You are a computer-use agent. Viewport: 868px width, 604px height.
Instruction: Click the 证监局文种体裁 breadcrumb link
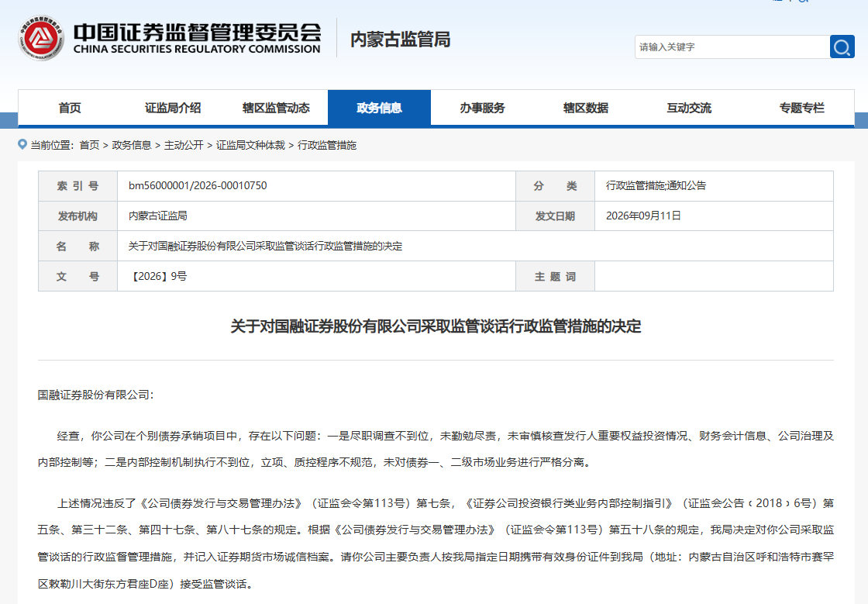pos(250,145)
